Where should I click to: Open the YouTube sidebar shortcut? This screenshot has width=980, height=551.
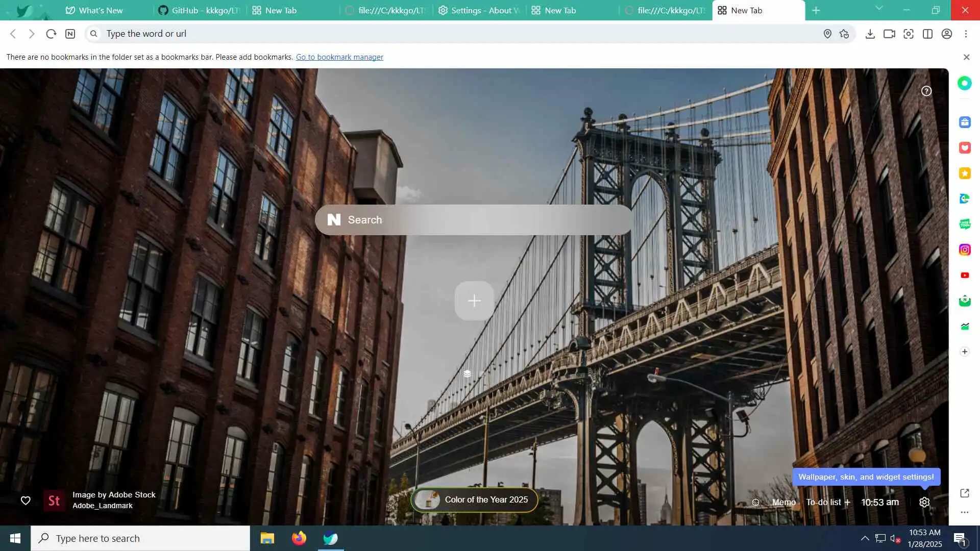[x=964, y=275]
